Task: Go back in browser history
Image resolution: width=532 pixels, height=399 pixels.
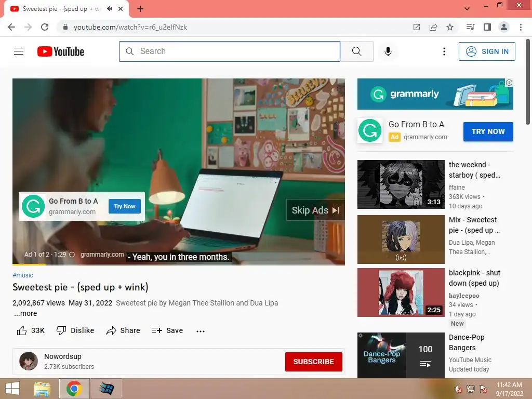Action: click(x=11, y=27)
